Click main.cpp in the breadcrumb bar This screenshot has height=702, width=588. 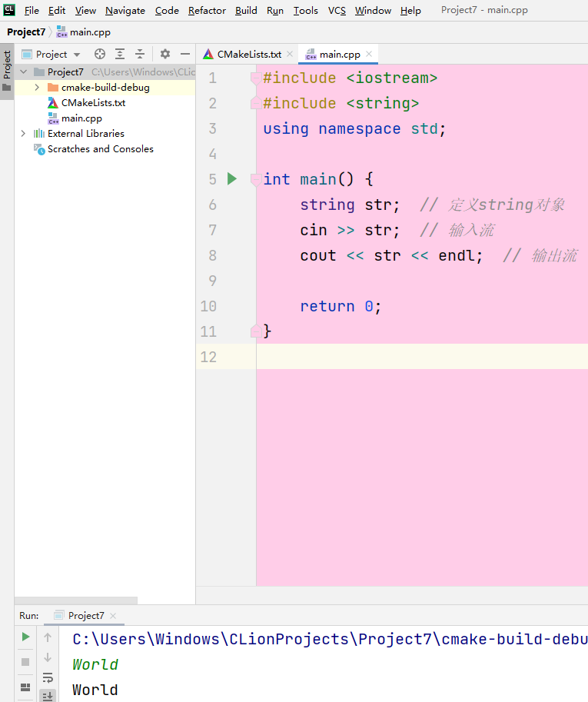(x=84, y=32)
